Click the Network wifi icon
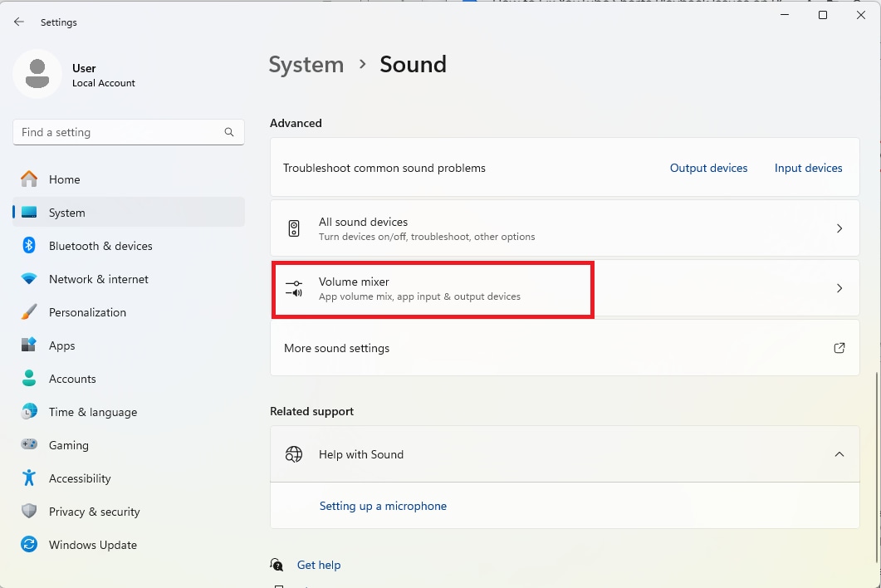This screenshot has height=588, width=881. pos(29,279)
